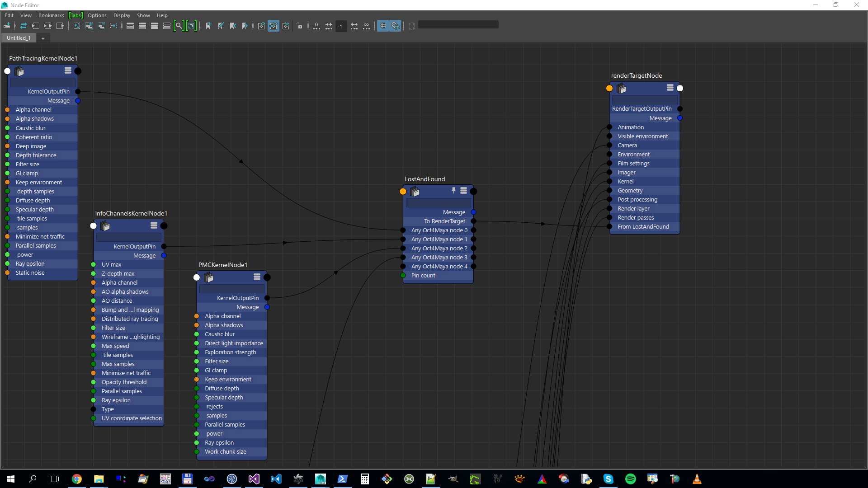Toggle the grid visibility button

[x=383, y=26]
